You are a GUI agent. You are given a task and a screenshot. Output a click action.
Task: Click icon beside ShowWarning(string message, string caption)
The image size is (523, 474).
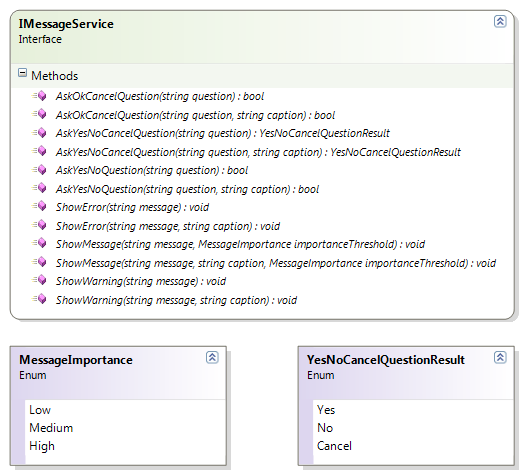[x=39, y=300]
